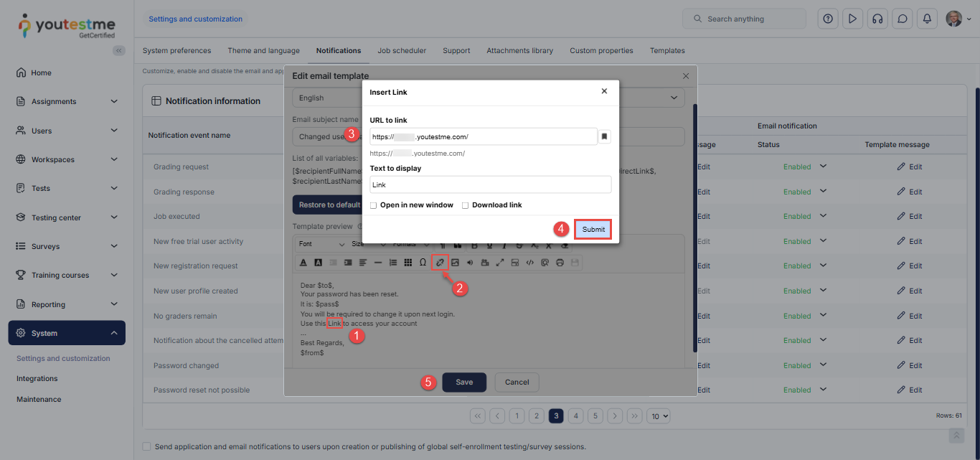Check the Open in new window box
The height and width of the screenshot is (460, 980).
tap(373, 205)
